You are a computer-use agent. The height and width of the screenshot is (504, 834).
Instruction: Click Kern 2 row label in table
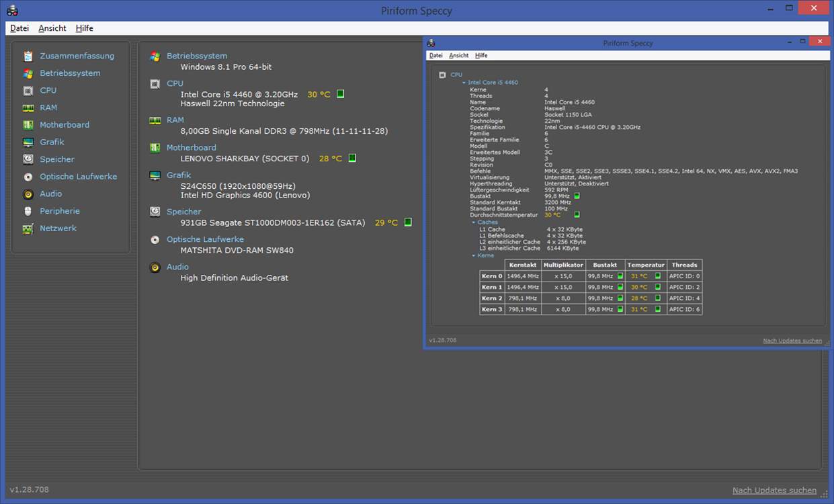[x=492, y=298]
